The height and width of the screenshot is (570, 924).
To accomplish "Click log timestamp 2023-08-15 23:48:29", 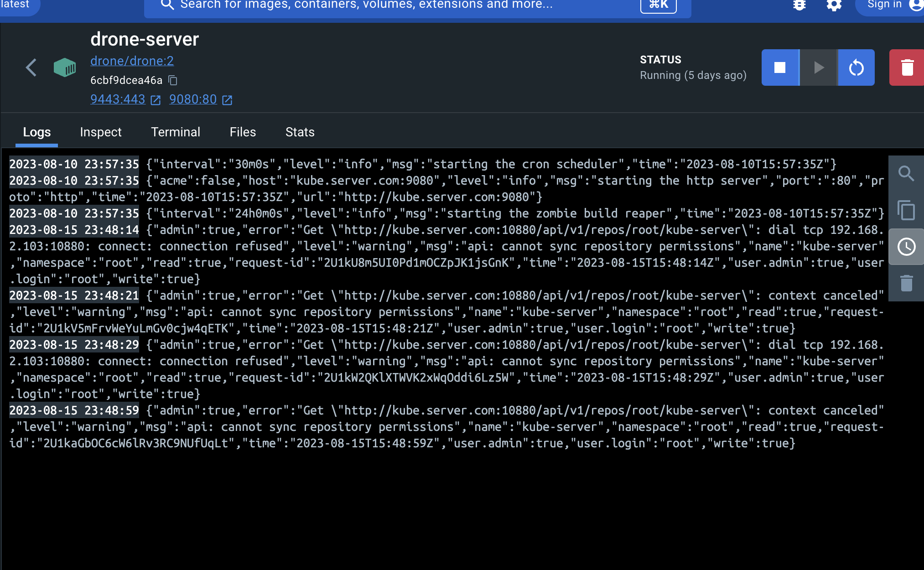I will (x=74, y=345).
